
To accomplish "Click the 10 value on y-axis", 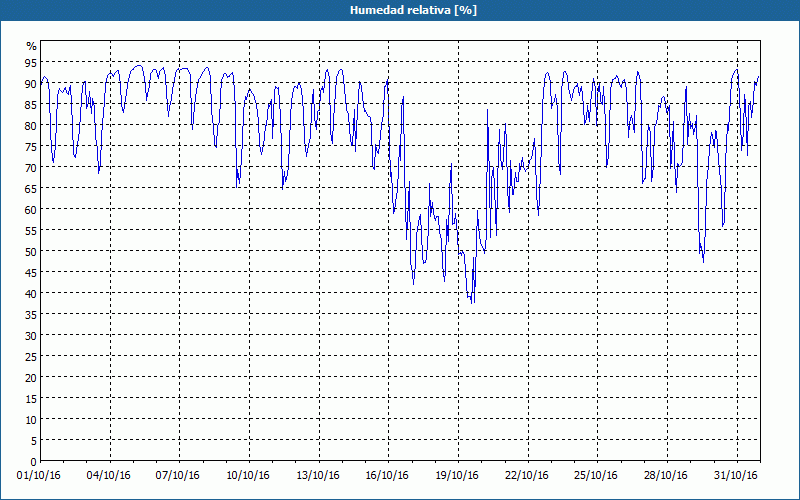I will [31, 419].
